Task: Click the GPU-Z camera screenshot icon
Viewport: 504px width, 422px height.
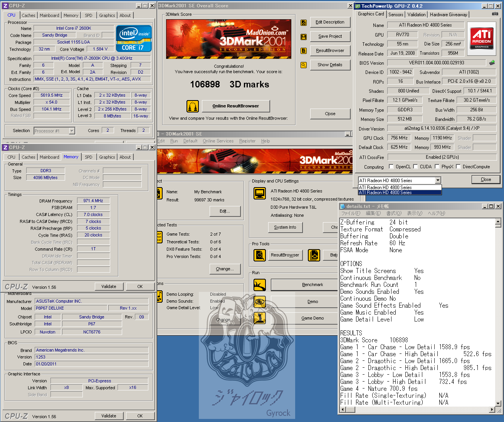Action: coord(495,14)
